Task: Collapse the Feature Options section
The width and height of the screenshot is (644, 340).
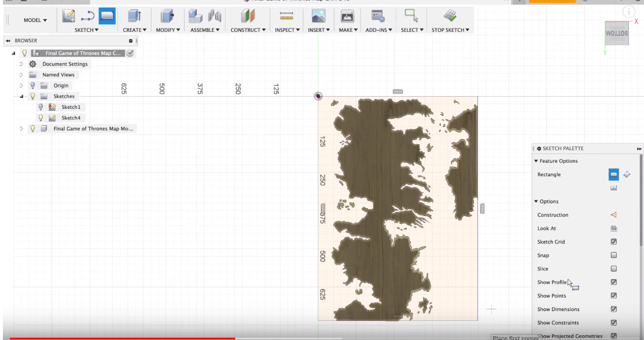Action: point(536,161)
